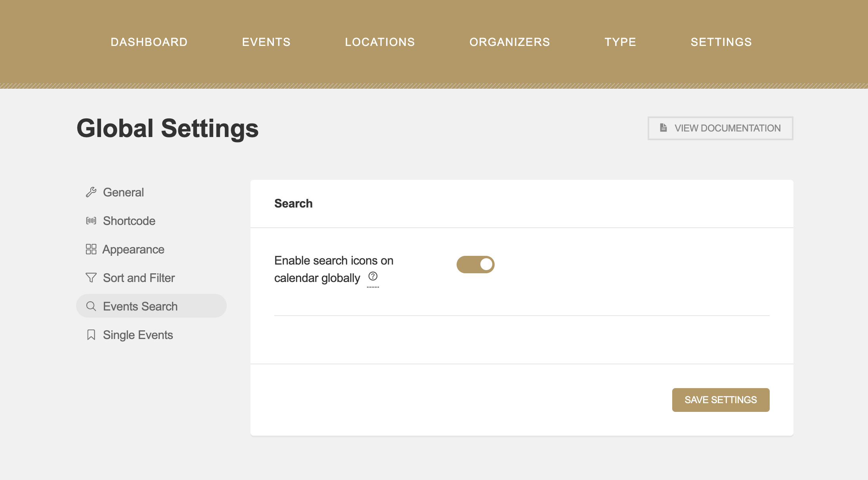Open the Locations menu item
868x480 pixels.
tap(380, 42)
